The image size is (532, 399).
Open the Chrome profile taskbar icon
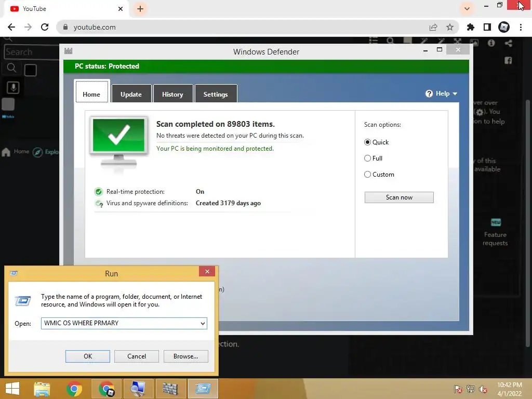pyautogui.click(x=107, y=389)
